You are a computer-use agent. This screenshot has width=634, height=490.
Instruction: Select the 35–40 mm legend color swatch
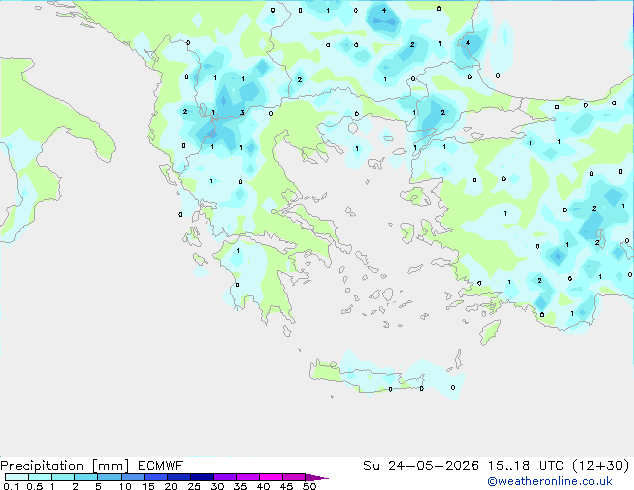(x=247, y=477)
